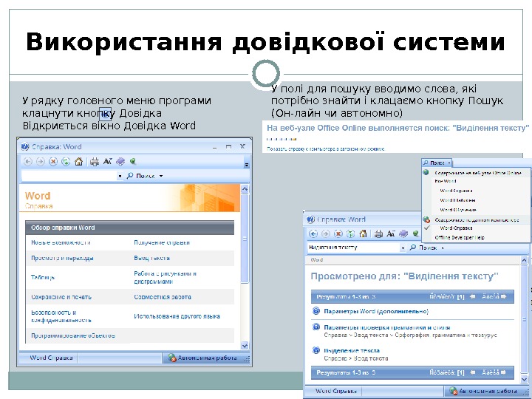Click next-page arrow in top results bar
The width and height of the screenshot is (532, 399).
503,296
